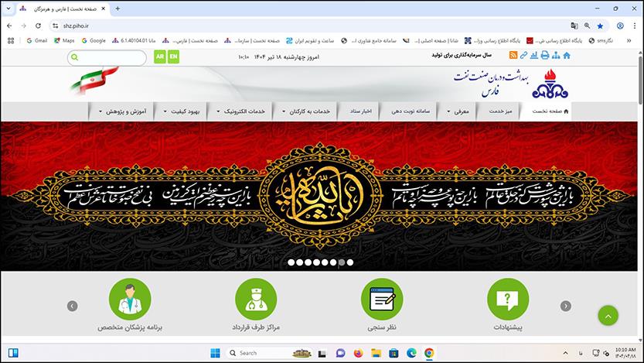
Task: Select the gray active banner slide dot
Action: (341, 262)
